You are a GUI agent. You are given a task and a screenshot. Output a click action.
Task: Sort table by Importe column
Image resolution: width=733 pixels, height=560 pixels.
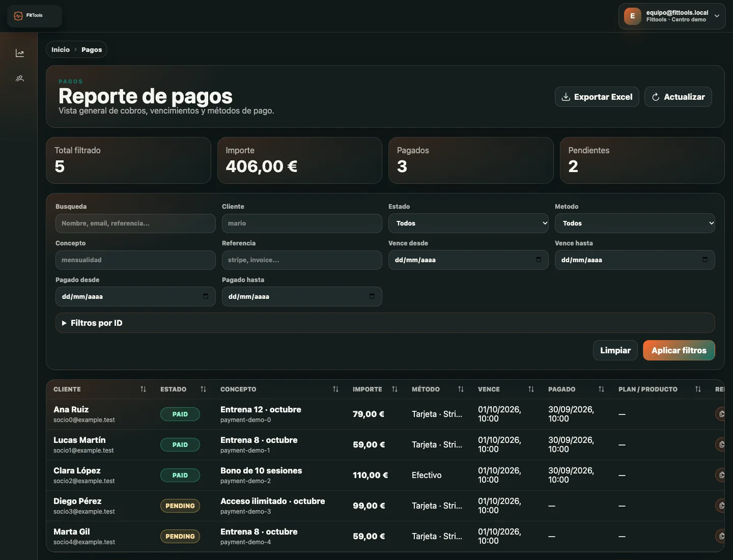point(394,389)
